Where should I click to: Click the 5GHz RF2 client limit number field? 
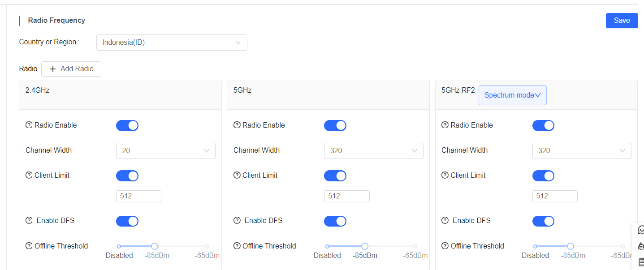pyautogui.click(x=555, y=196)
